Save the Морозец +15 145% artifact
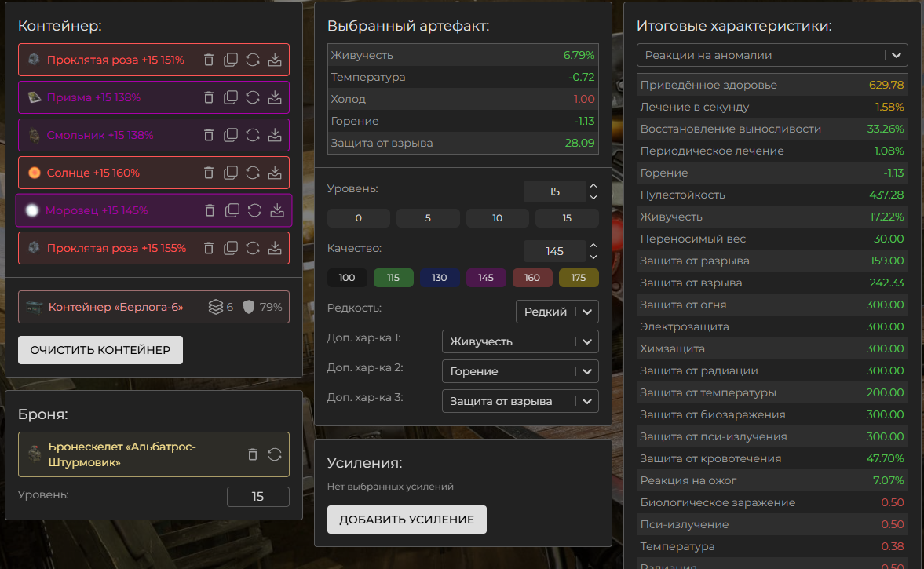Image resolution: width=924 pixels, height=569 pixels. tap(276, 210)
